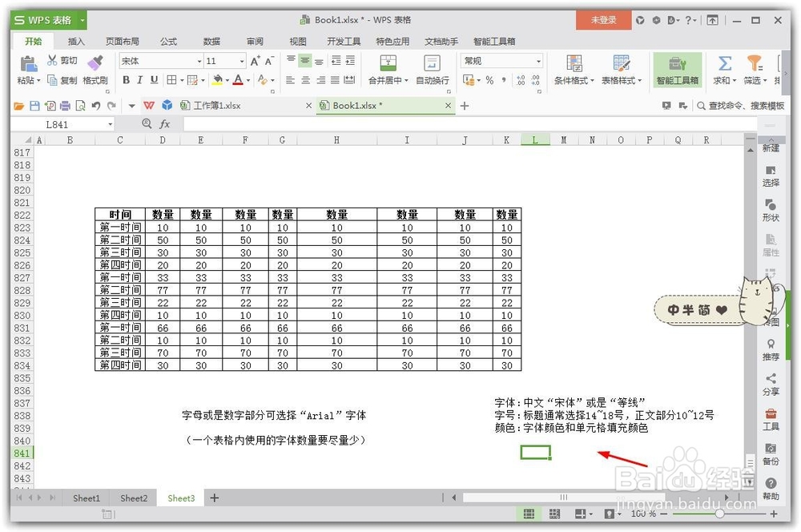Viewport: 801px width, 532px height.
Task: Toggle Underline formatting
Action: pyautogui.click(x=154, y=80)
